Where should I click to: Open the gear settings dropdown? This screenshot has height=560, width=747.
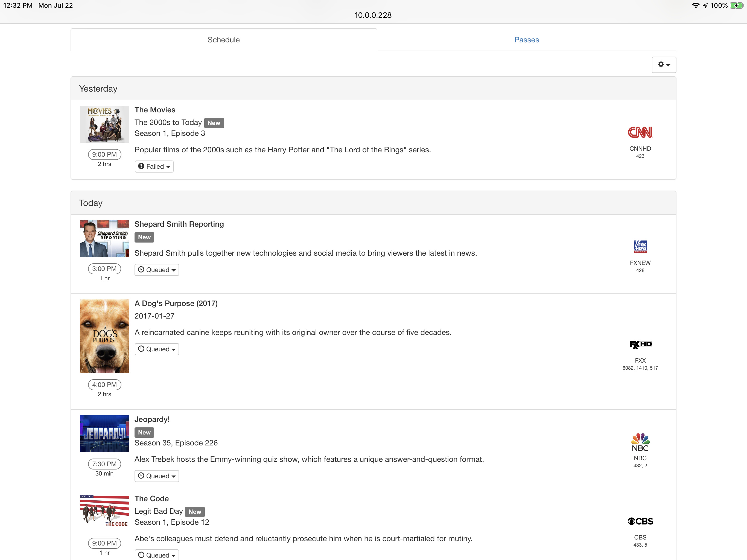(664, 65)
